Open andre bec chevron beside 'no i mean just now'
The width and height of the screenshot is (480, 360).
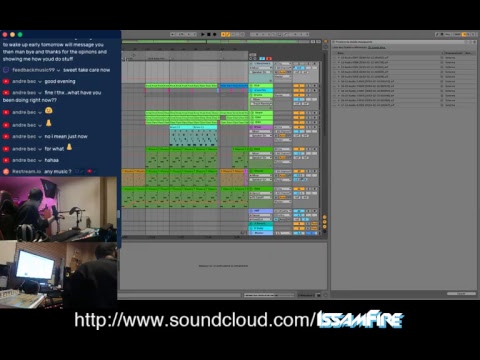point(40,137)
